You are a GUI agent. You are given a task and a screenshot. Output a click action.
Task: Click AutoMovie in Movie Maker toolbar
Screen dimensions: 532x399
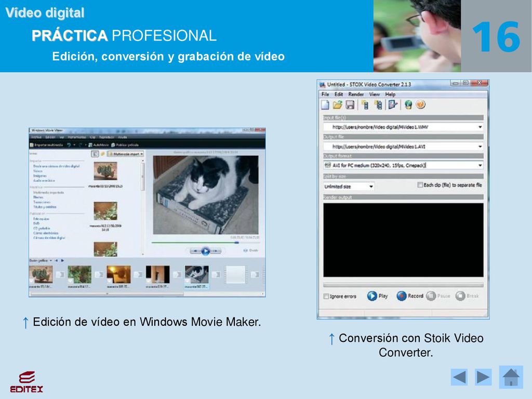[98, 145]
